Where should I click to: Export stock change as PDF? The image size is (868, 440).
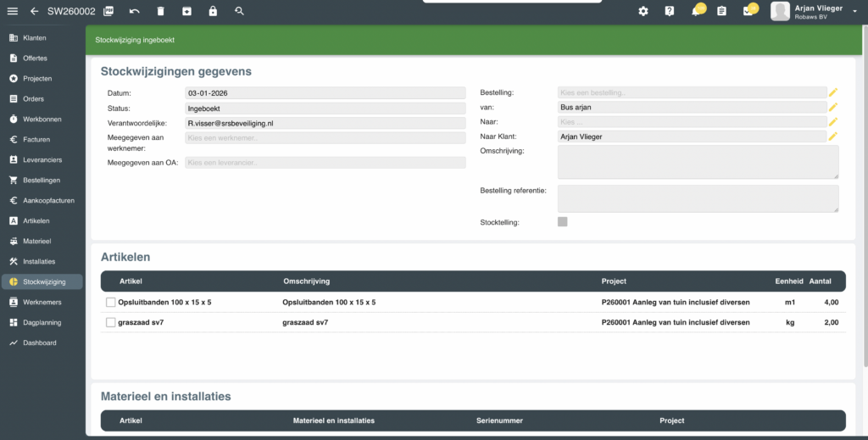pos(108,11)
